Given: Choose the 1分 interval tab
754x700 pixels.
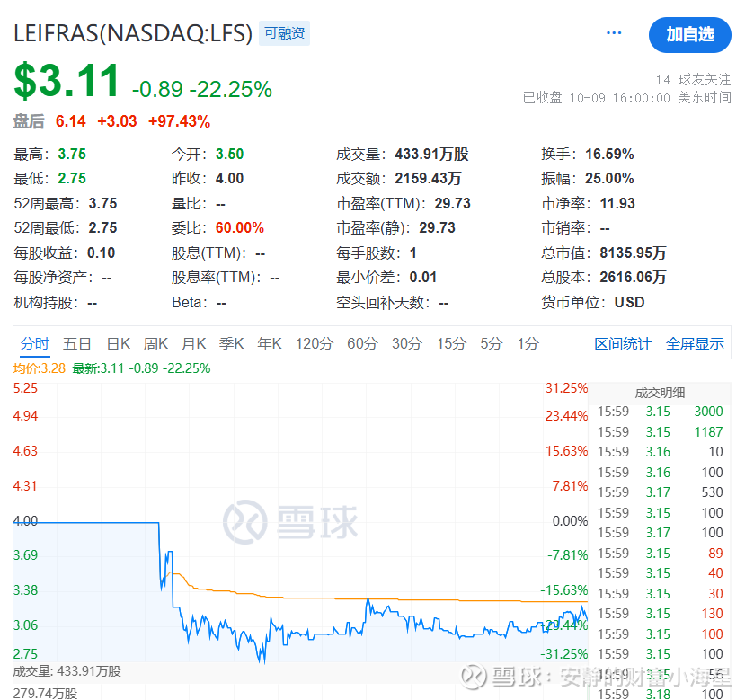Looking at the screenshot, I should click(528, 344).
